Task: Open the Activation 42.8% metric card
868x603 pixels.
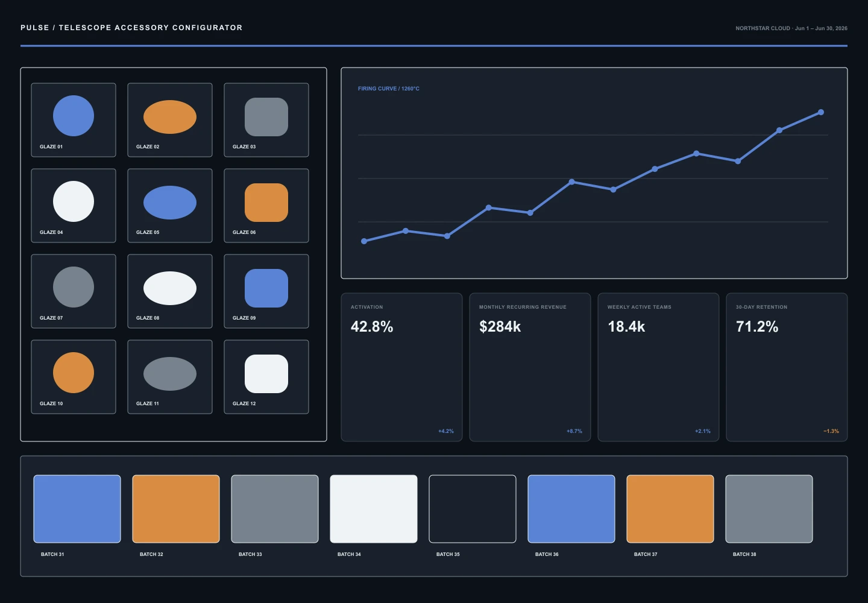Action: [x=401, y=367]
